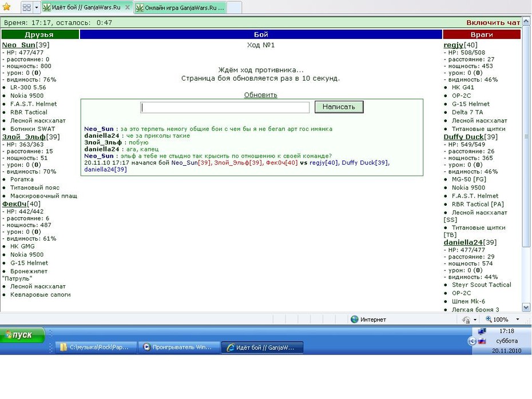Open the Quick Tabs grid view

[x=26, y=7]
